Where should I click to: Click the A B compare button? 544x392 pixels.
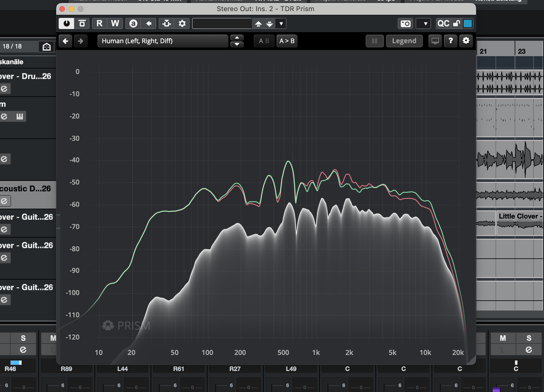click(264, 41)
